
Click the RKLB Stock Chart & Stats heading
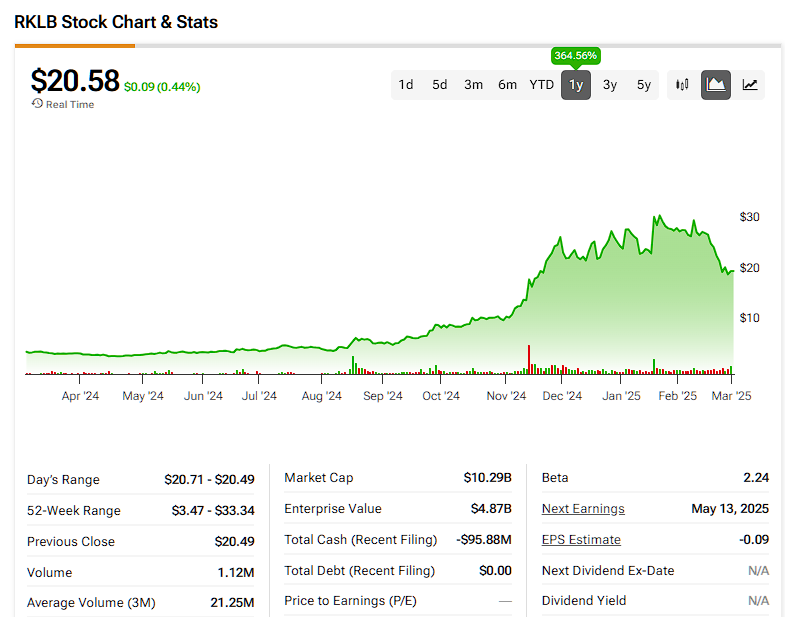(116, 22)
